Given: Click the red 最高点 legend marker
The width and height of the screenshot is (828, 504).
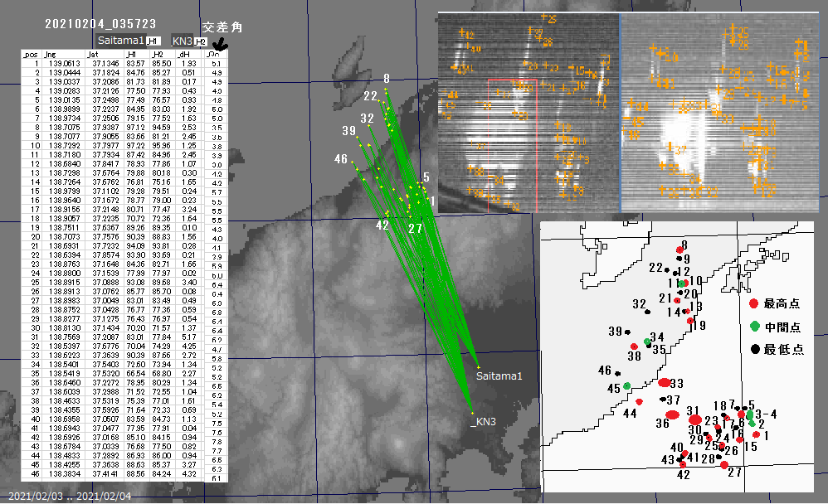Looking at the screenshot, I should (x=753, y=304).
